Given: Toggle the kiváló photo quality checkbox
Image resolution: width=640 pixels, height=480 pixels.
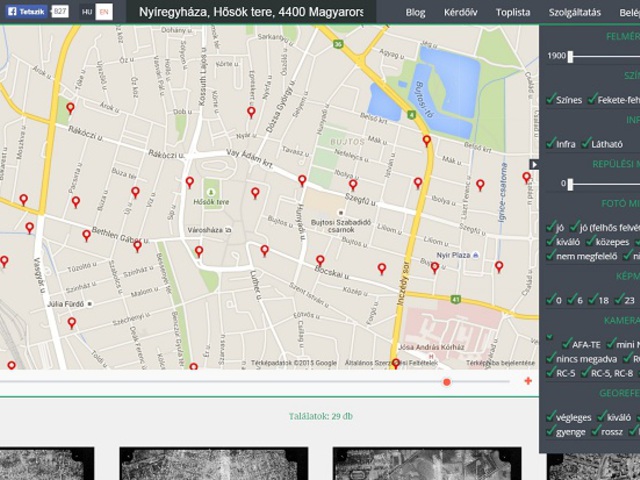Looking at the screenshot, I should (x=551, y=241).
